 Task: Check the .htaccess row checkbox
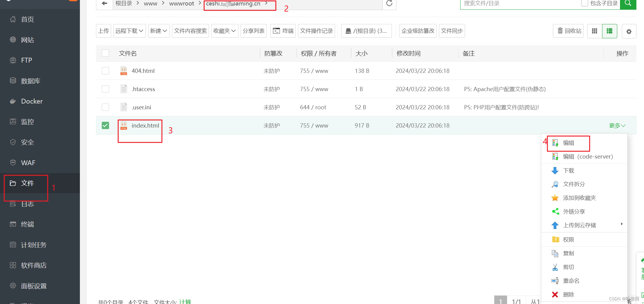point(105,89)
